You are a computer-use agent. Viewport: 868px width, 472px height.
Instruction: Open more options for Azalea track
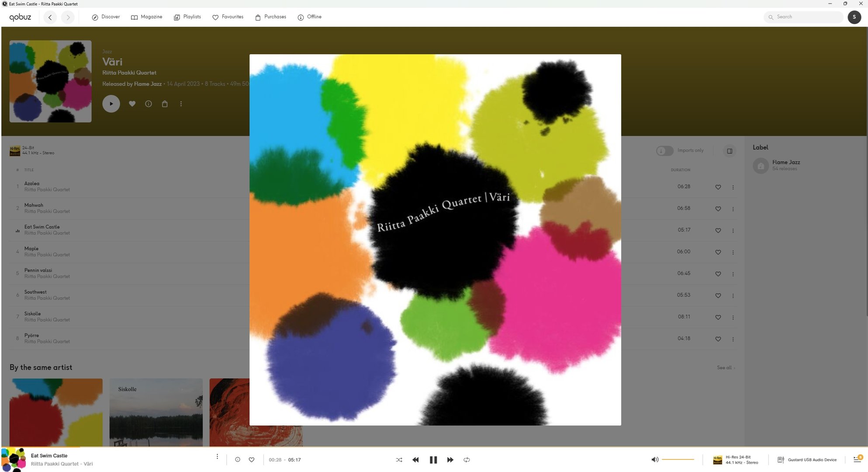(x=733, y=187)
